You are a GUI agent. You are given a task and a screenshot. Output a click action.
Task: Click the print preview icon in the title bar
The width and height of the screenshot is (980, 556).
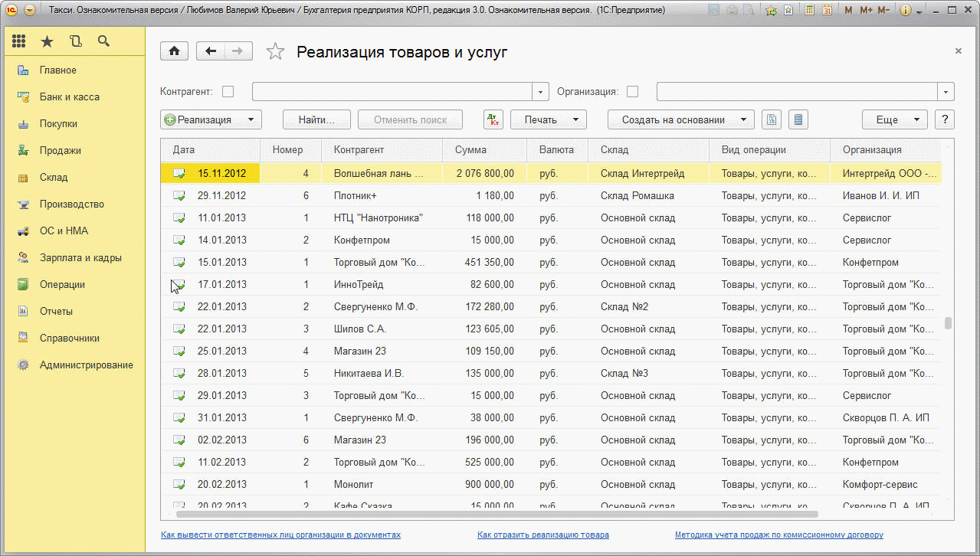(749, 11)
